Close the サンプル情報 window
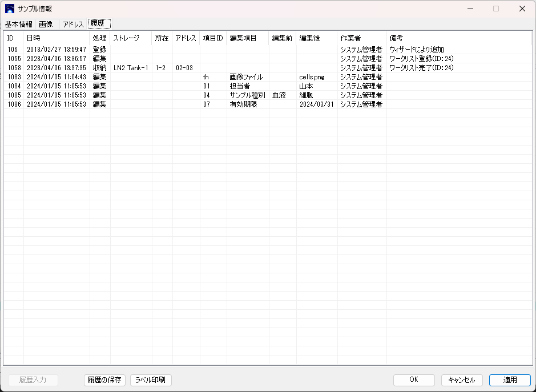 tap(522, 9)
